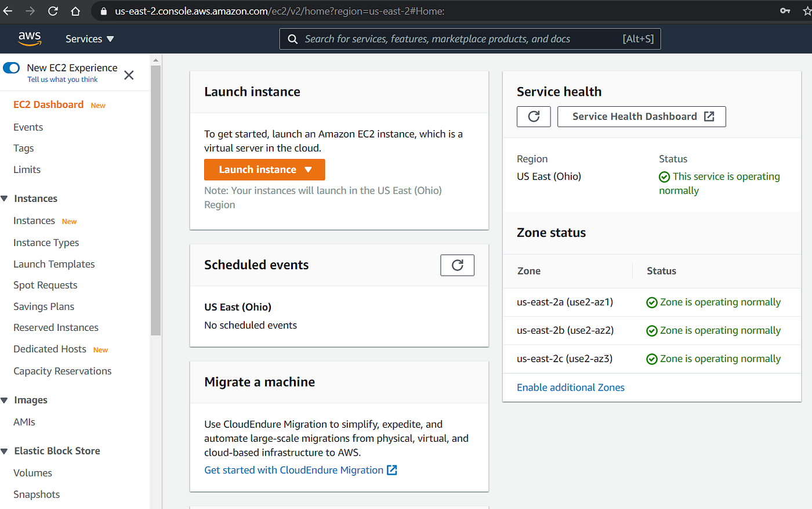Image resolution: width=812 pixels, height=509 pixels.
Task: Refresh the Service health panel
Action: pyautogui.click(x=534, y=117)
